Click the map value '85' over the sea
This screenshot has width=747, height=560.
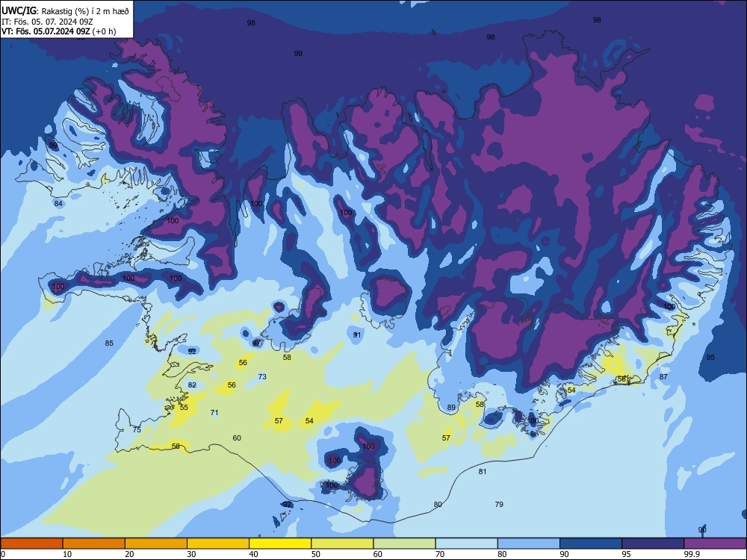tap(109, 343)
